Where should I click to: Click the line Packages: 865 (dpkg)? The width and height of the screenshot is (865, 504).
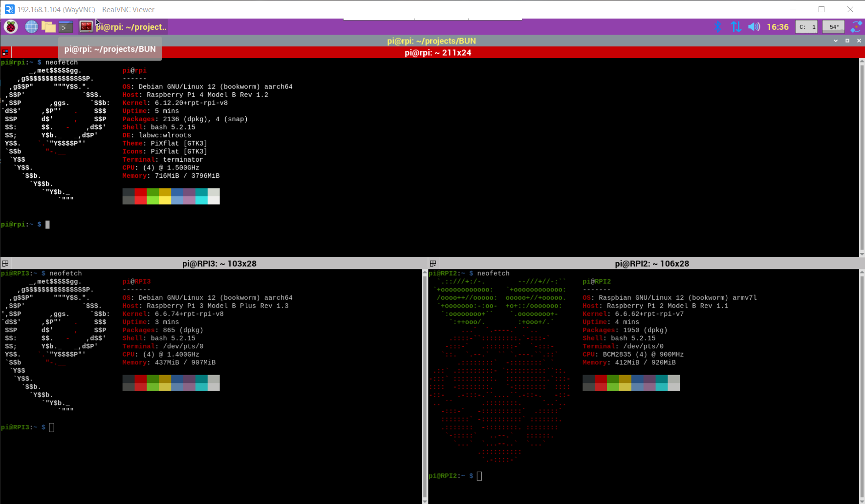tap(163, 330)
